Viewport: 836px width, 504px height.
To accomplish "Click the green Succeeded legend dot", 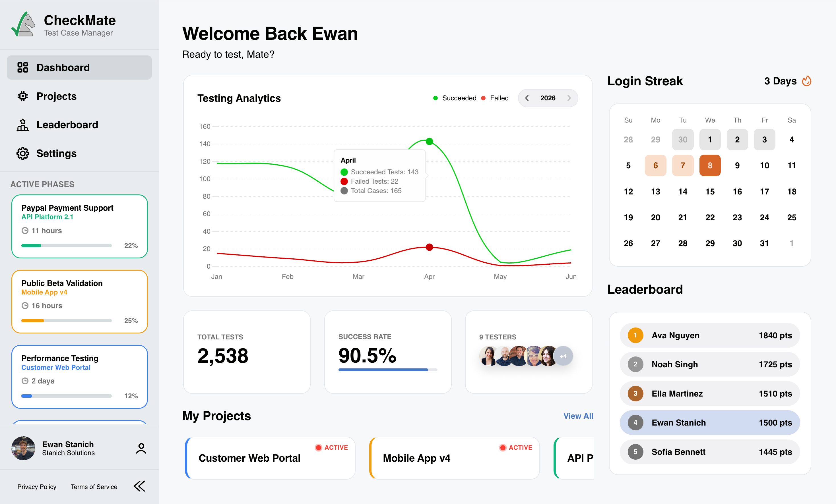I will point(435,98).
